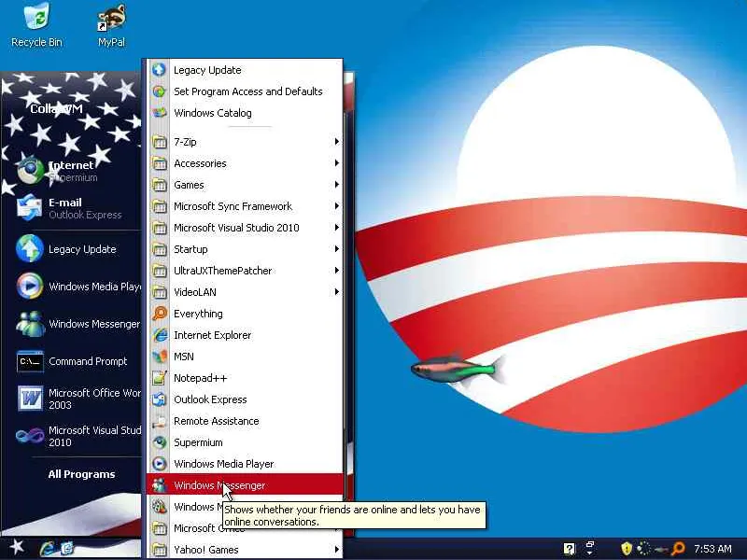Expand Microsoft Visual Studio 2010 folder arrow
This screenshot has height=560, width=747.
tap(336, 227)
